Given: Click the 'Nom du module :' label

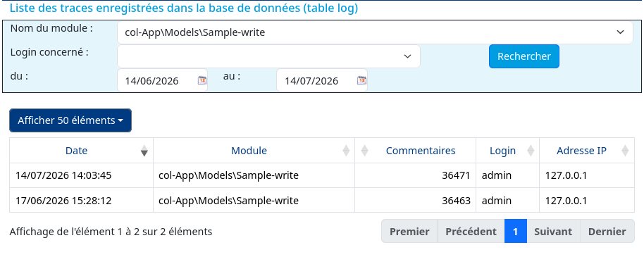Looking at the screenshot, I should pos(51,28).
